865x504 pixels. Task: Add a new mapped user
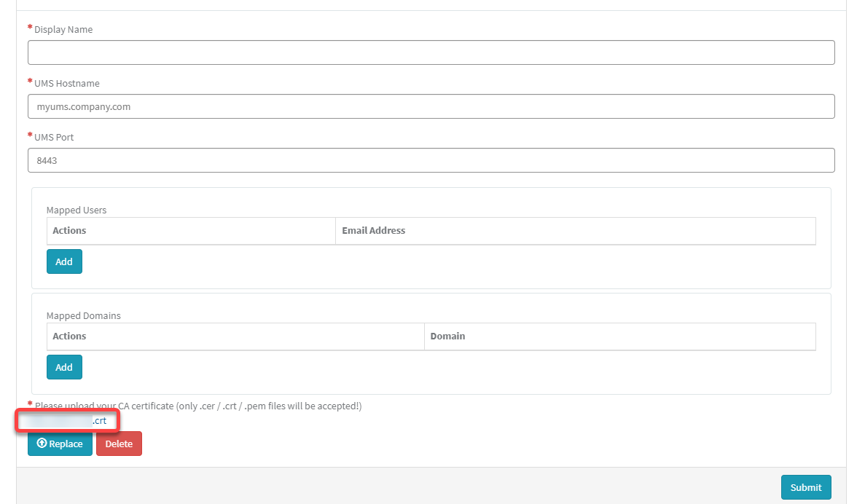64,261
